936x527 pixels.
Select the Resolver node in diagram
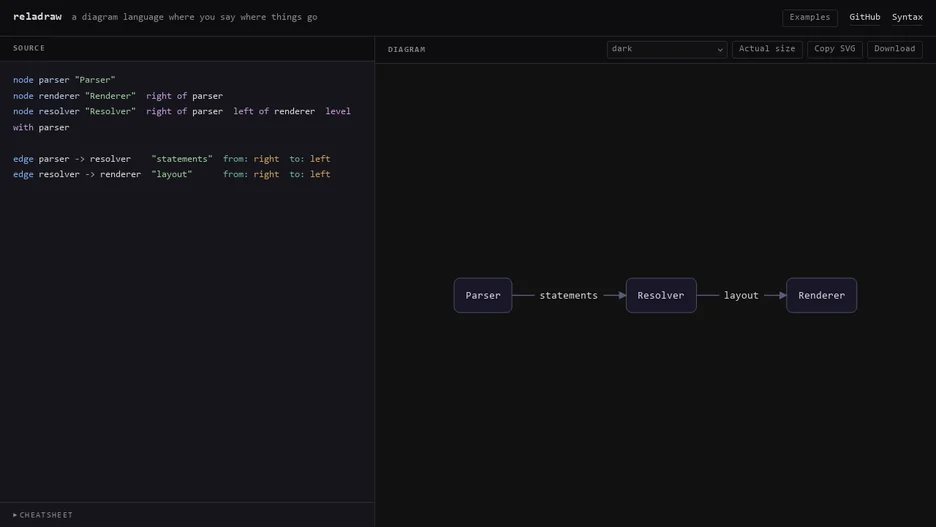click(661, 295)
